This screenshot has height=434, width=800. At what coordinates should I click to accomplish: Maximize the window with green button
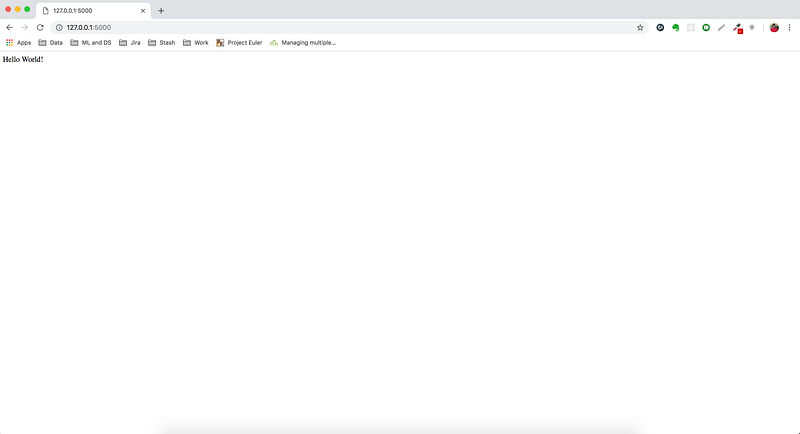[x=28, y=9]
